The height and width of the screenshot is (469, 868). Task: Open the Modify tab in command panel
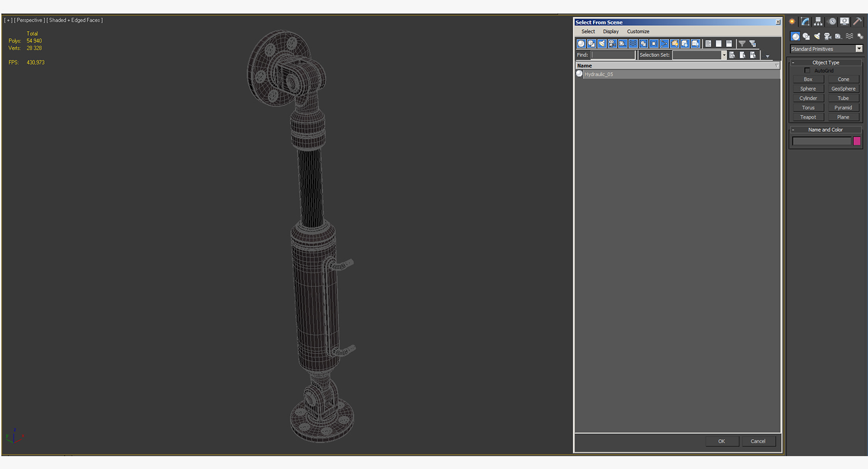[805, 21]
